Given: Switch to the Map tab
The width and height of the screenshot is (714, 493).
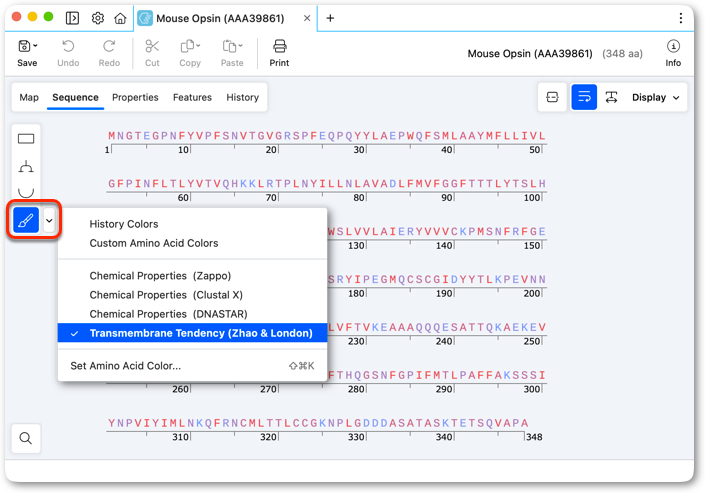Looking at the screenshot, I should point(29,97).
